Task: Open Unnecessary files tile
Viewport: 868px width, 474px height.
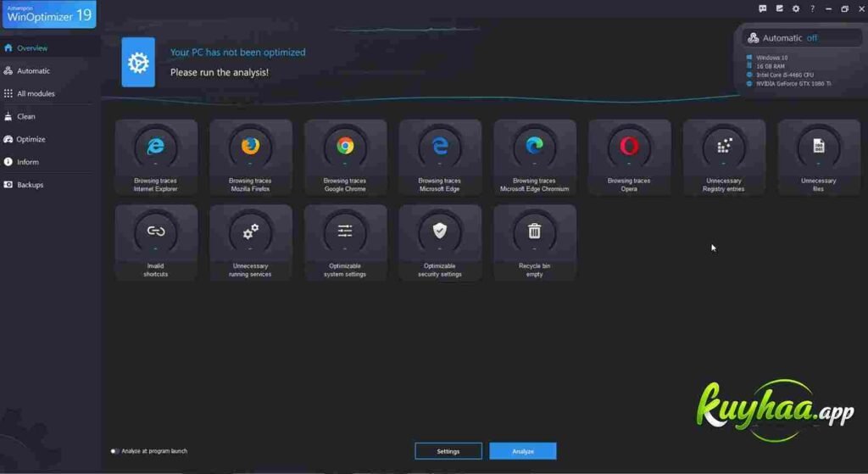Action: click(x=818, y=157)
